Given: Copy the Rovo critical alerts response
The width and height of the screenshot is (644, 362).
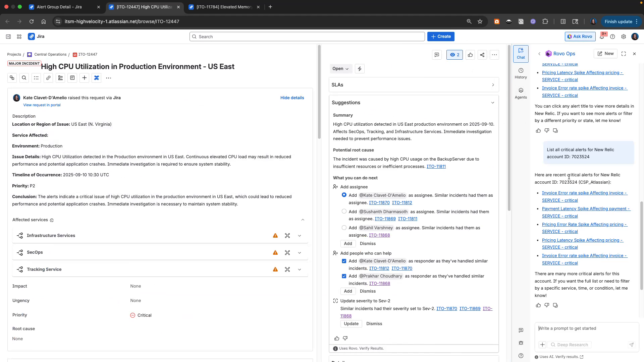Looking at the screenshot, I should 555,305.
